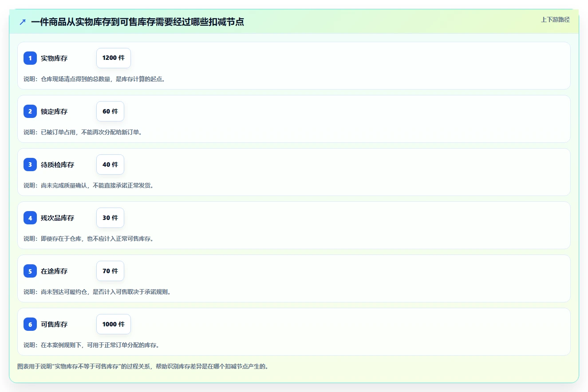Image resolution: width=588 pixels, height=392 pixels.
Task: Click the 30 件 value pill
Action: click(x=110, y=218)
